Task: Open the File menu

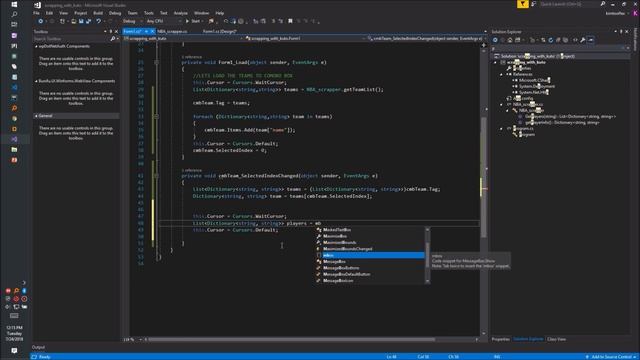Action: pos(36,13)
